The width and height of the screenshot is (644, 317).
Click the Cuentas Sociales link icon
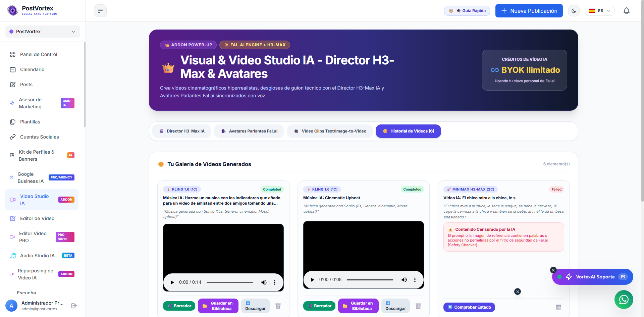tap(13, 137)
